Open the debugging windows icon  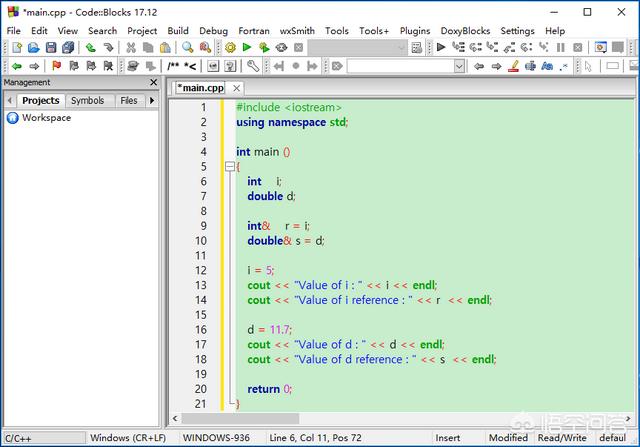click(x=600, y=47)
